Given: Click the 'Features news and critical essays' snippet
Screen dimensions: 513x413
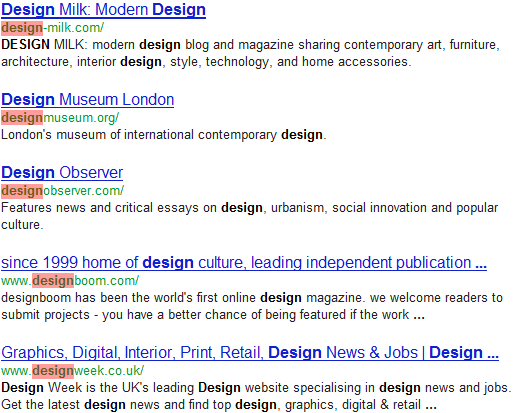Looking at the screenshot, I should pos(250,216).
